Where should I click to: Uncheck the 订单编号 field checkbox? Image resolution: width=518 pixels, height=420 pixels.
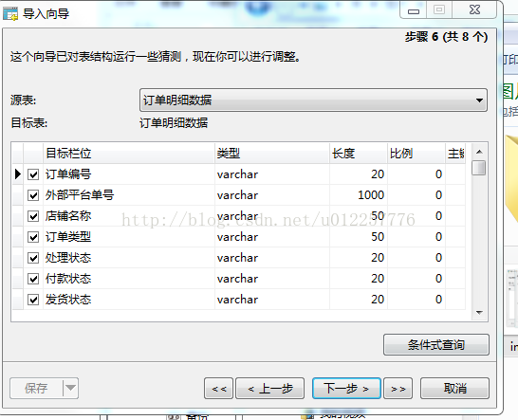(x=33, y=174)
